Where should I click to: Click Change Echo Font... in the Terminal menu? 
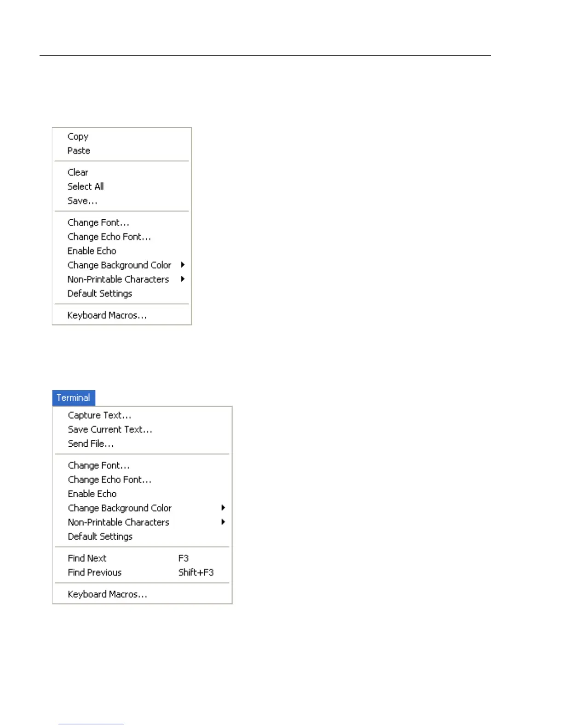pyautogui.click(x=109, y=480)
